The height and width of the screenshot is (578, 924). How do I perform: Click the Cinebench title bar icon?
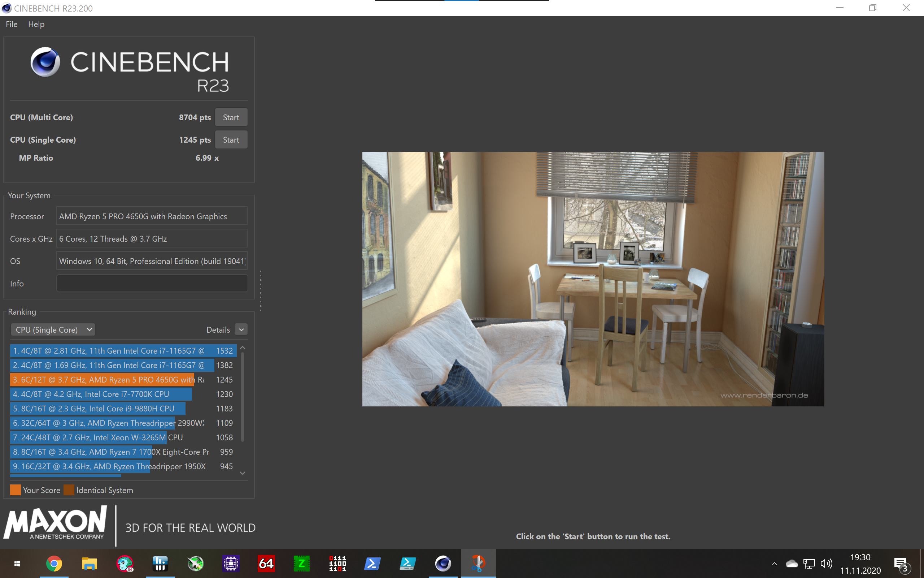[6, 8]
